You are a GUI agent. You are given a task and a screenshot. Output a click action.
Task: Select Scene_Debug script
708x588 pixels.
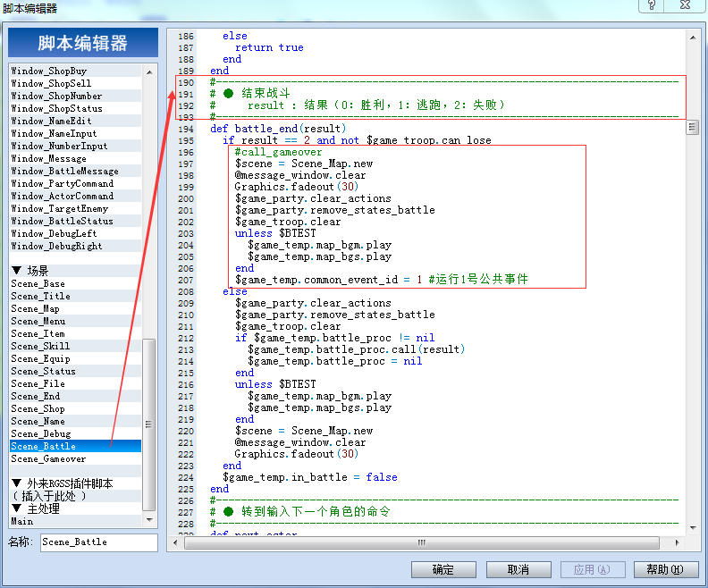click(x=76, y=434)
